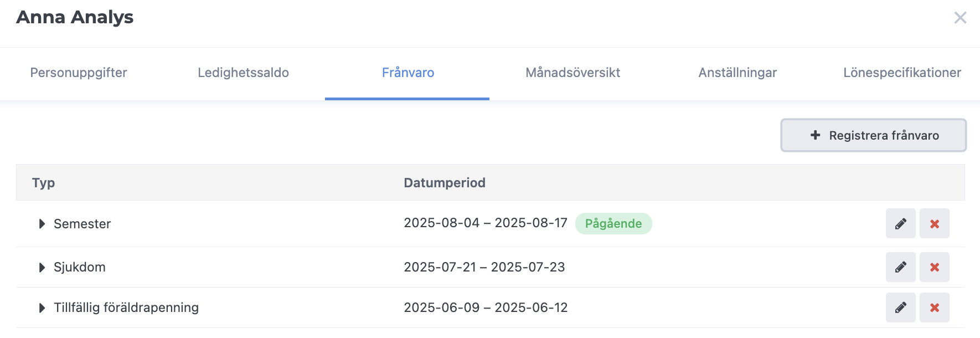Switch to the Personuppgifter tab
980x338 pixels.
pyautogui.click(x=79, y=73)
